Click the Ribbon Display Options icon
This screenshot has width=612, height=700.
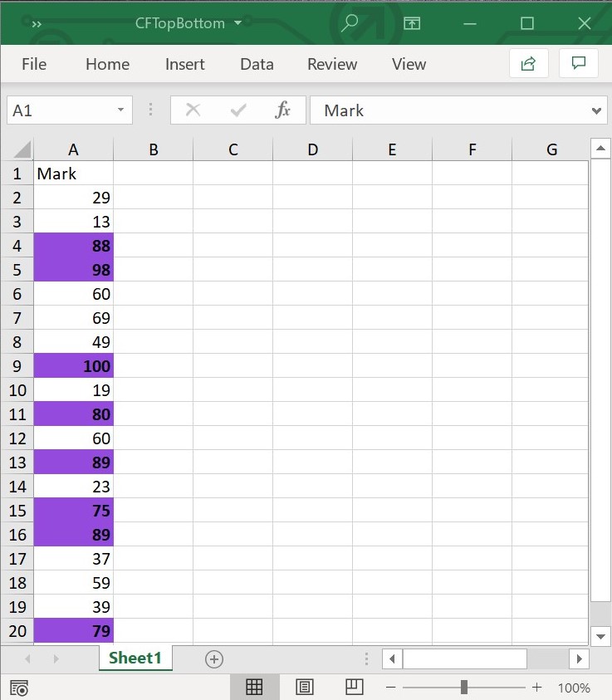point(412,23)
